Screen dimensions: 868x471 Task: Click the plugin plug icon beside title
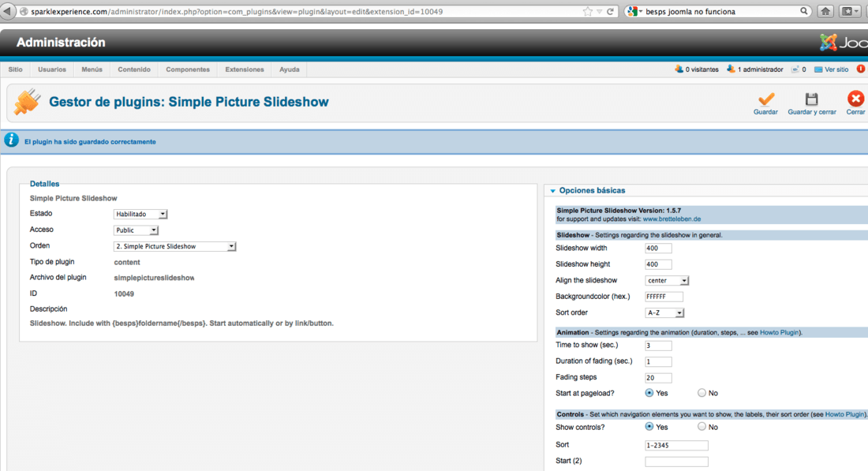click(27, 102)
